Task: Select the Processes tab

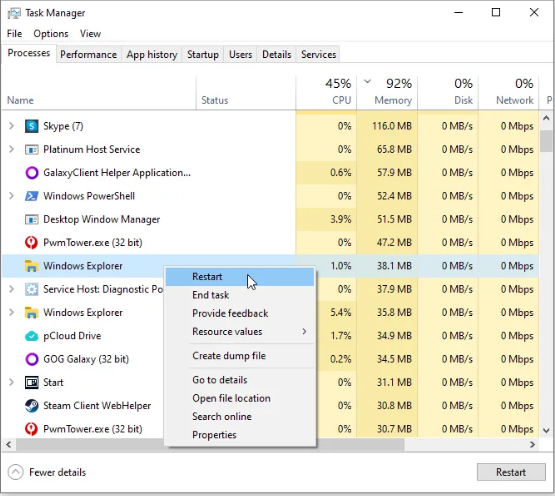Action: click(29, 53)
